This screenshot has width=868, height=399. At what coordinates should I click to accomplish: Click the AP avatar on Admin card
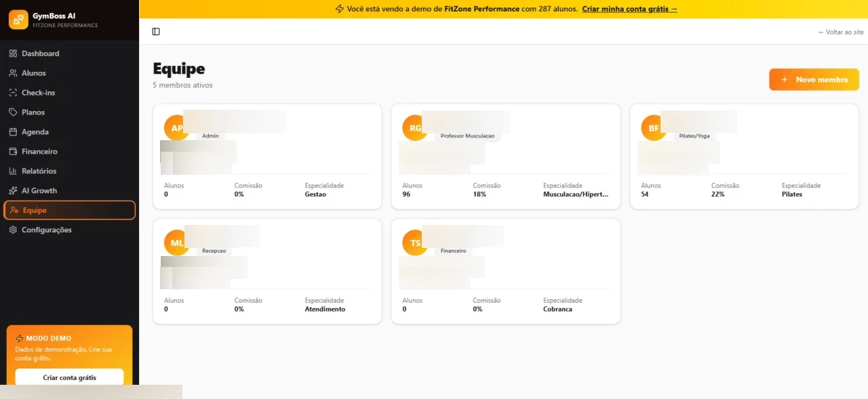coord(176,128)
